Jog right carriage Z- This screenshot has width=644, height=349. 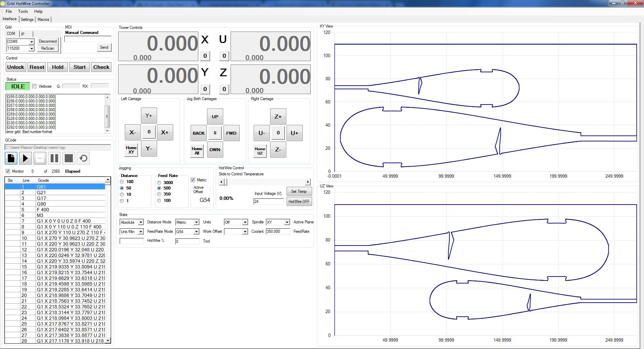tap(278, 149)
